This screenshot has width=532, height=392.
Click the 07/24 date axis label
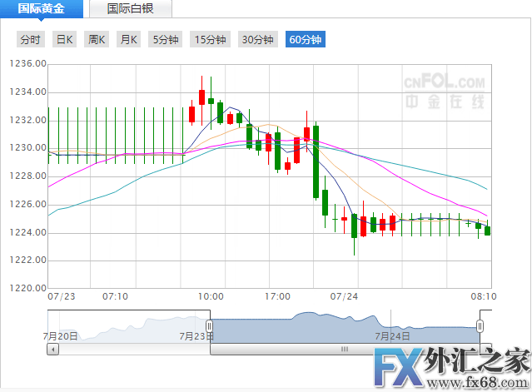344,297
